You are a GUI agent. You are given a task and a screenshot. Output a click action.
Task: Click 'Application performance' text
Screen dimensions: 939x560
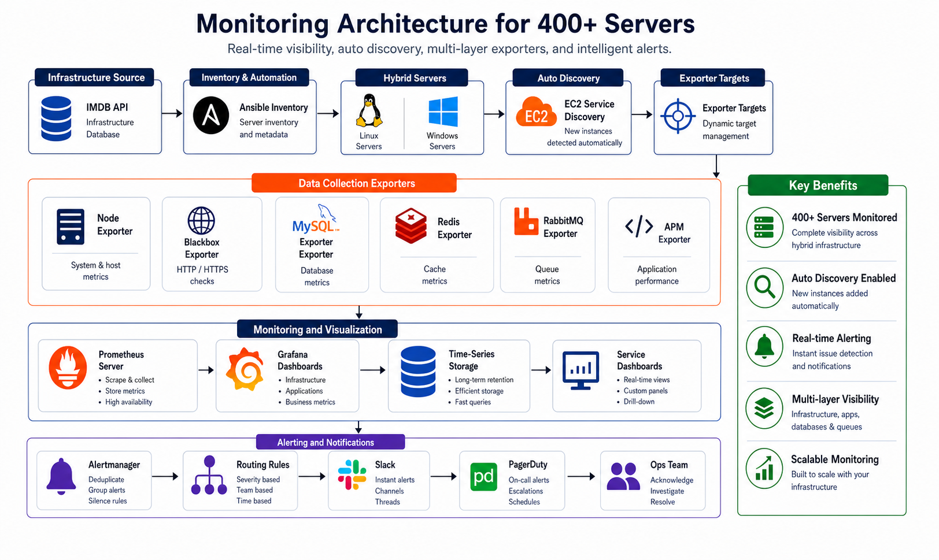click(x=657, y=275)
